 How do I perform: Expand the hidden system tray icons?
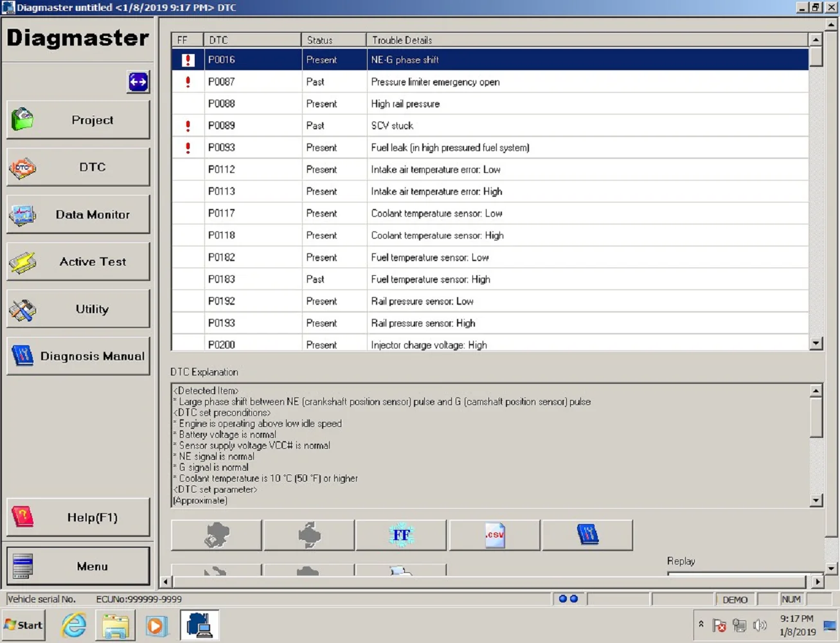pyautogui.click(x=701, y=624)
